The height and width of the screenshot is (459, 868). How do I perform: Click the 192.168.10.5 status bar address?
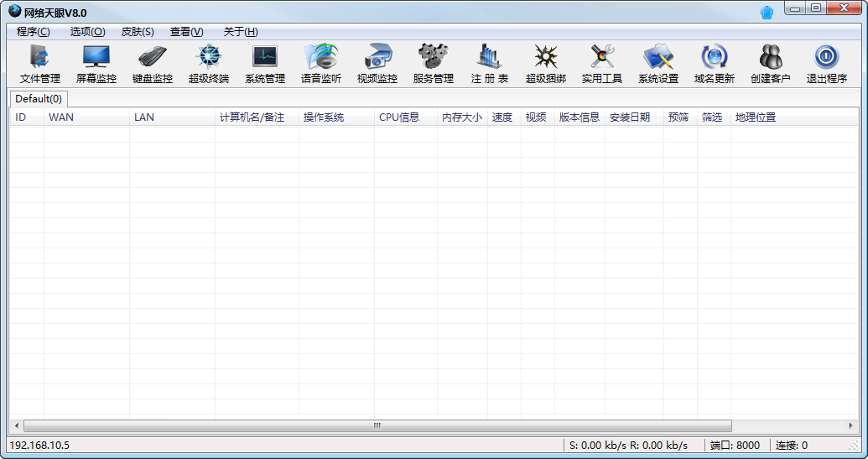coord(39,446)
